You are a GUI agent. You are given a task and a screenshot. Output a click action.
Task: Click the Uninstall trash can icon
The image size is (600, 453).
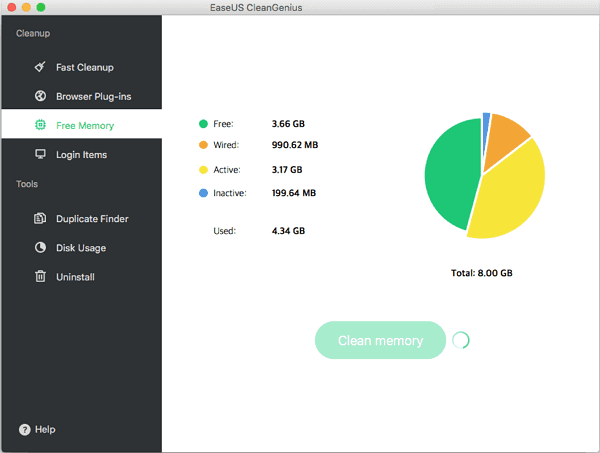pos(40,276)
